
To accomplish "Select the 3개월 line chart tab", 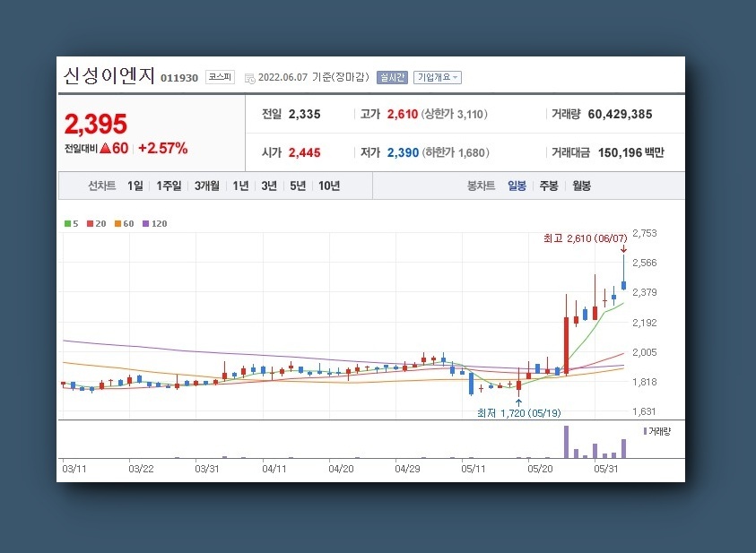I will click(x=207, y=186).
